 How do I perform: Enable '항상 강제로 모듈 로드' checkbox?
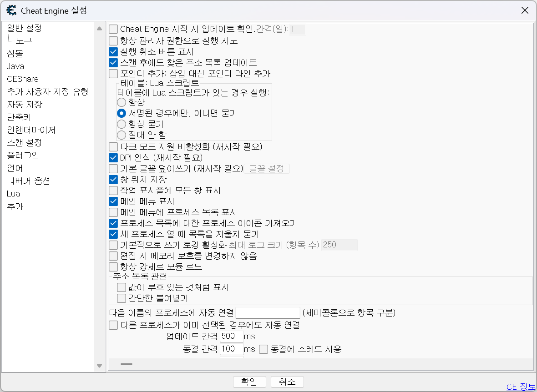(113, 266)
